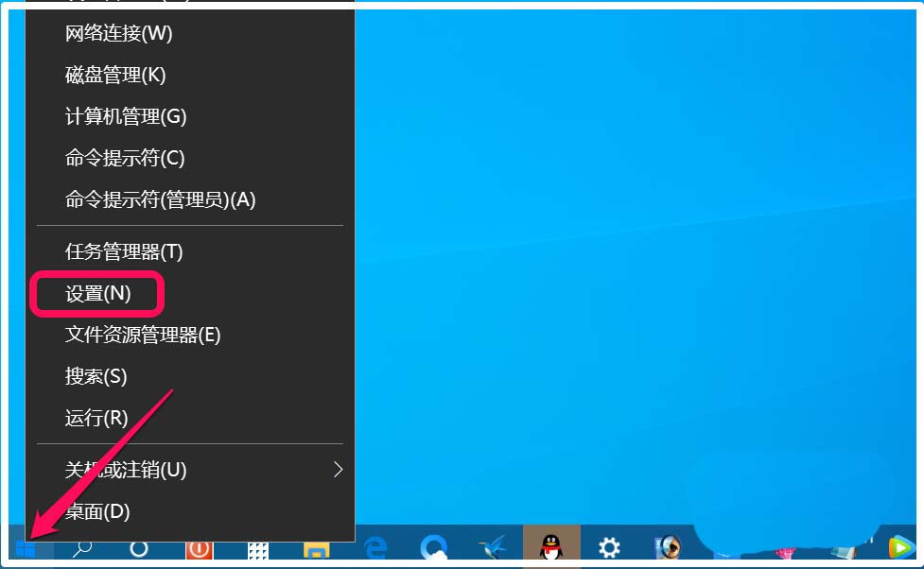Click the Start button on the taskbar
This screenshot has width=924, height=569.
pyautogui.click(x=26, y=548)
